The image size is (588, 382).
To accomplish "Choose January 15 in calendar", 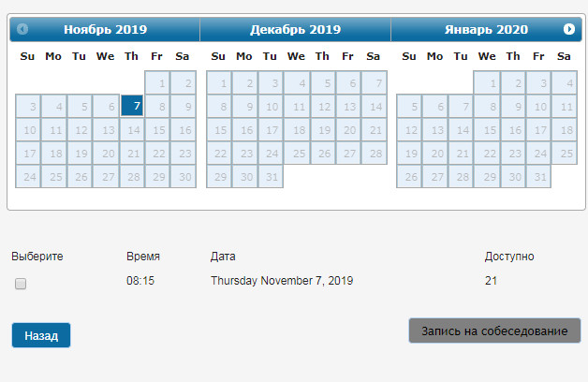I will pos(485,129).
